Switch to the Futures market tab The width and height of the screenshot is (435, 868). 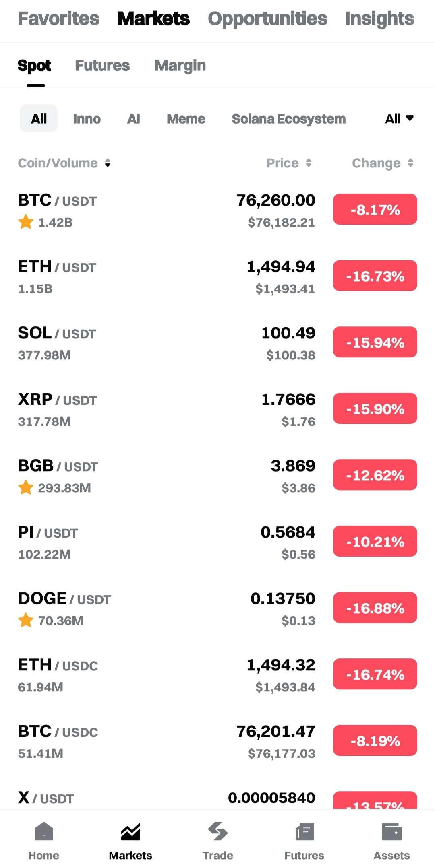click(x=102, y=66)
